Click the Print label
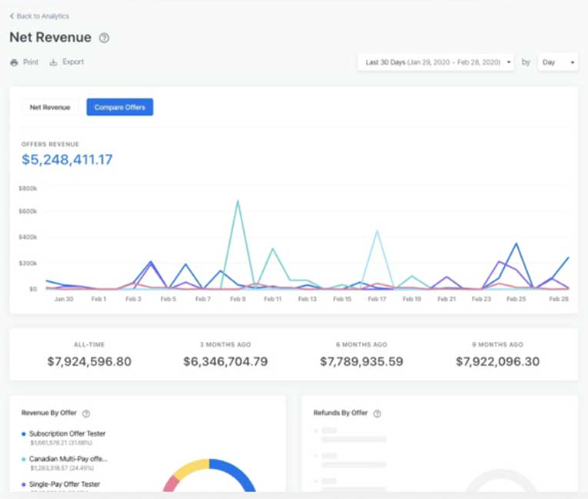Screen dimensions: 588x499 coord(31,62)
